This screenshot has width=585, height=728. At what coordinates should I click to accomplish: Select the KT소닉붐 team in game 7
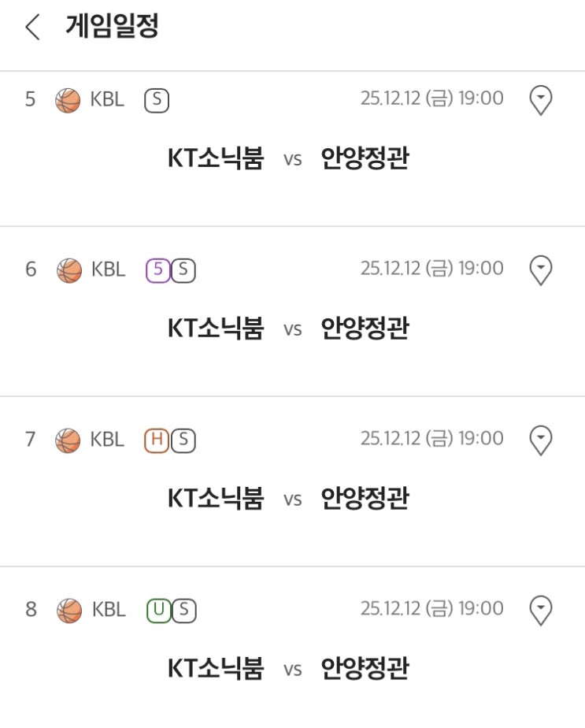[216, 498]
